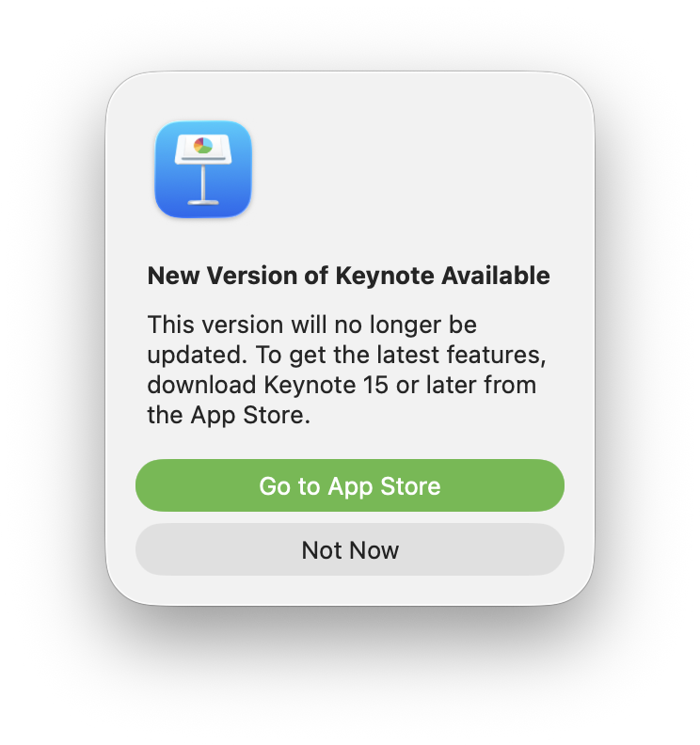
Task: Click the 'This version will no longer be' line
Action: click(311, 325)
